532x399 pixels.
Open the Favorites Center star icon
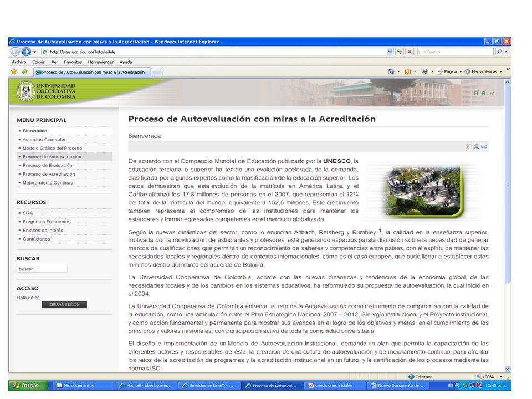[x=14, y=71]
